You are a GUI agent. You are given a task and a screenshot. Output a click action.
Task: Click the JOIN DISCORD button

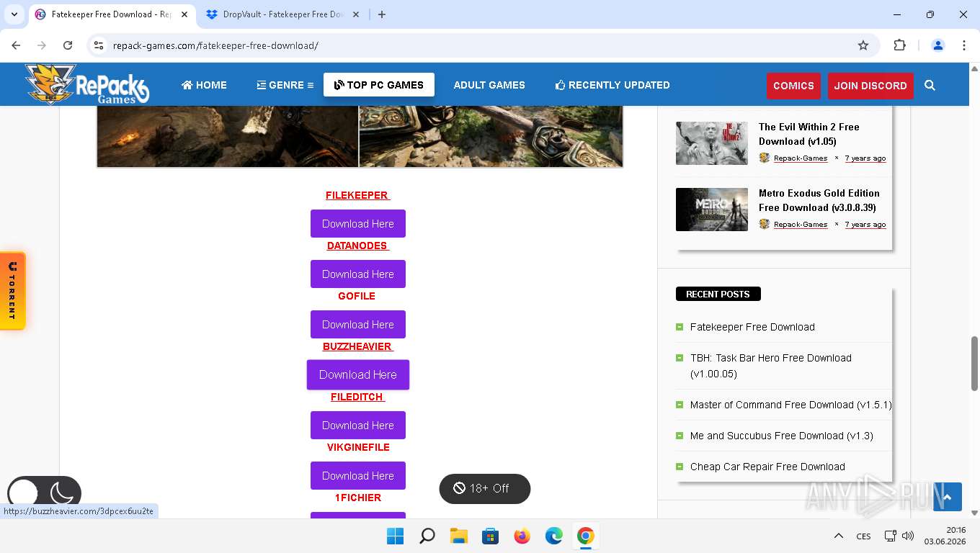tap(870, 86)
